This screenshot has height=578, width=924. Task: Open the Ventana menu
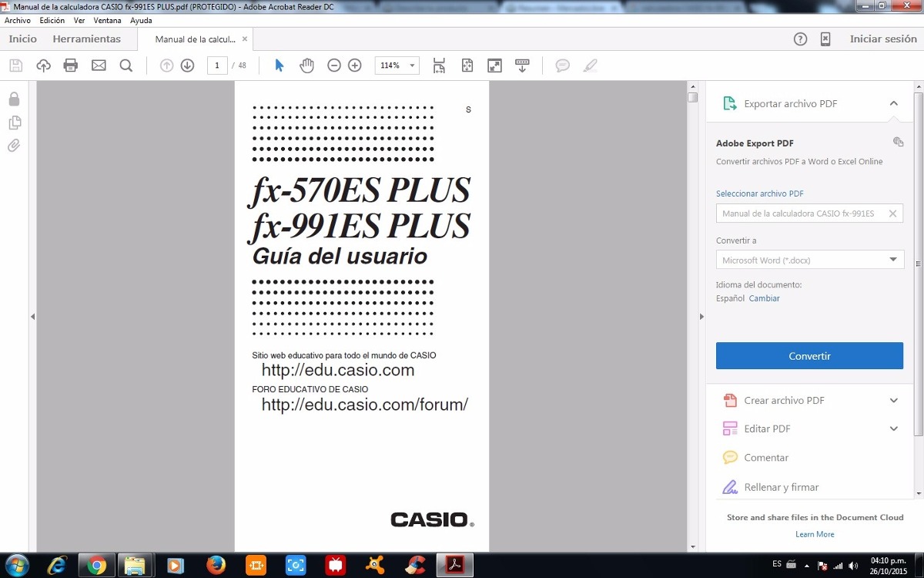[108, 21]
